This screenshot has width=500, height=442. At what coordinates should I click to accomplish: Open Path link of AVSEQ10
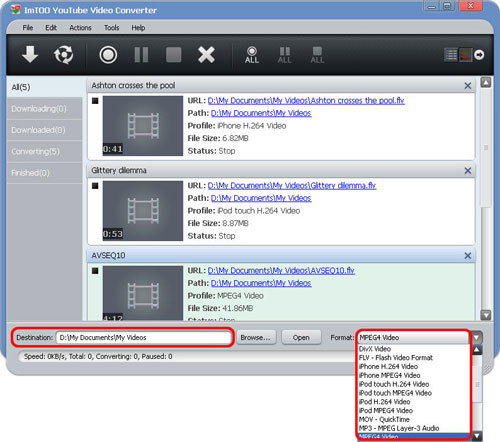[x=261, y=283]
